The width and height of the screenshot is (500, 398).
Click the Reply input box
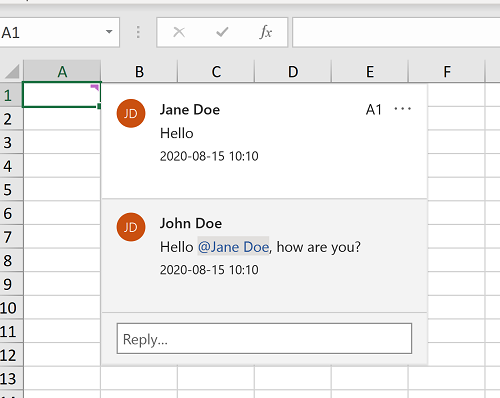tap(264, 339)
